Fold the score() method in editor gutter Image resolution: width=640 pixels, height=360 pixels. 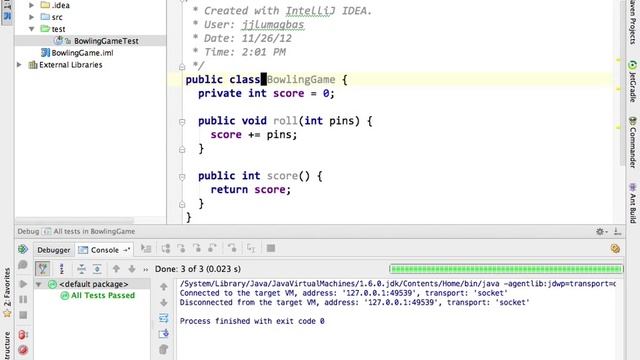tap(182, 177)
